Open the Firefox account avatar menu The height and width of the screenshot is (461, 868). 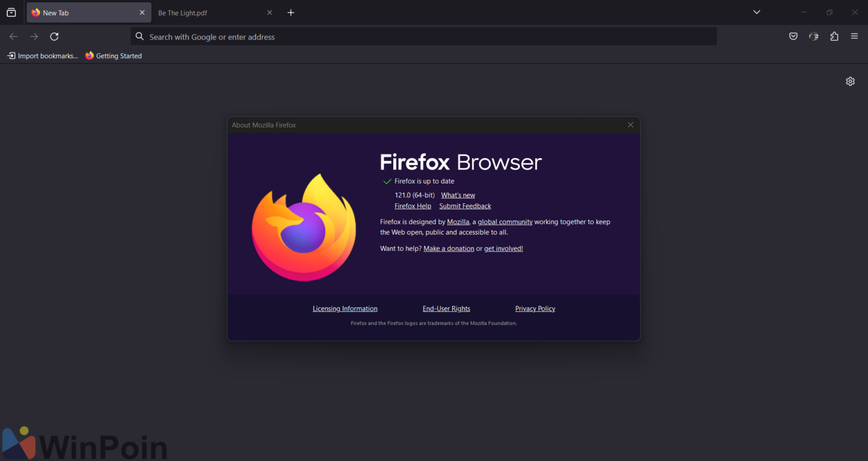click(x=814, y=36)
